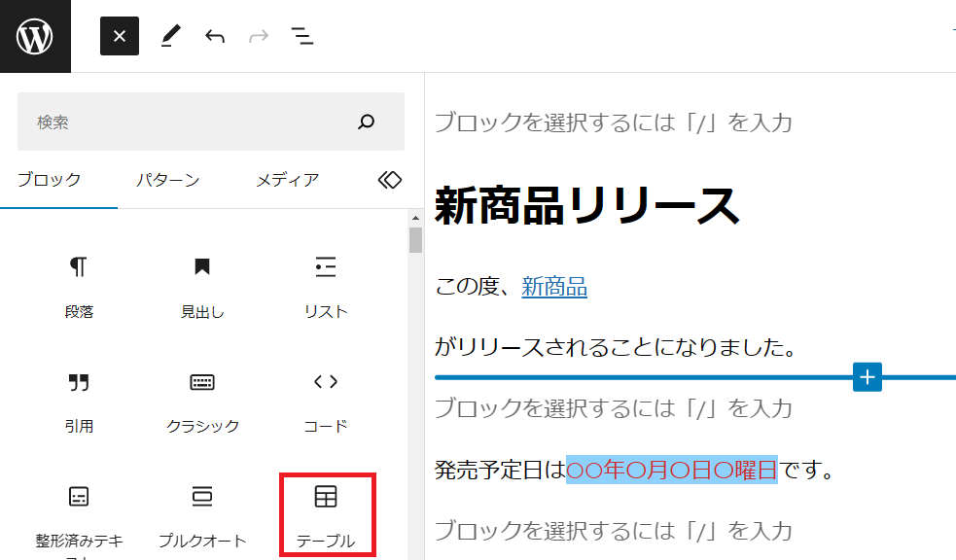Insert a テーブル table block
The width and height of the screenshot is (956, 560).
coord(326,513)
